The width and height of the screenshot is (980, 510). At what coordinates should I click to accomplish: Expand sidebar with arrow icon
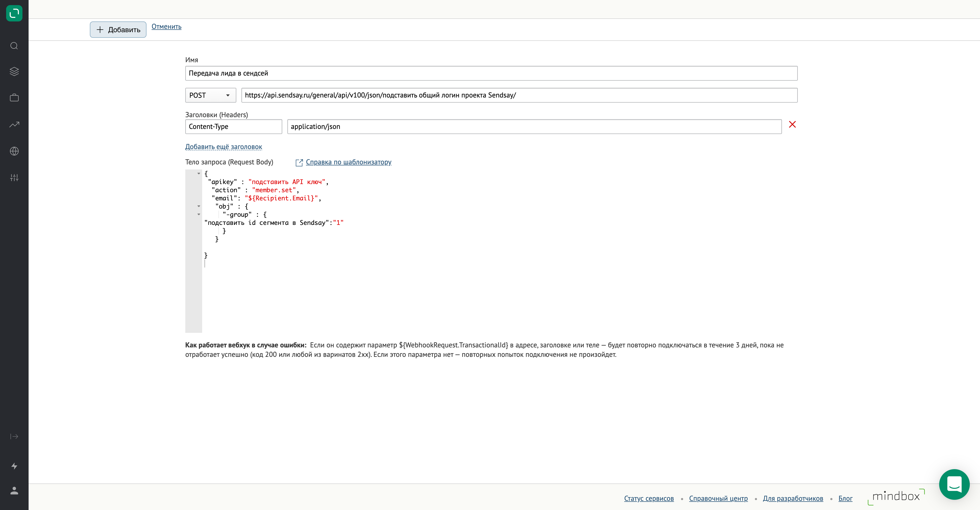14,436
